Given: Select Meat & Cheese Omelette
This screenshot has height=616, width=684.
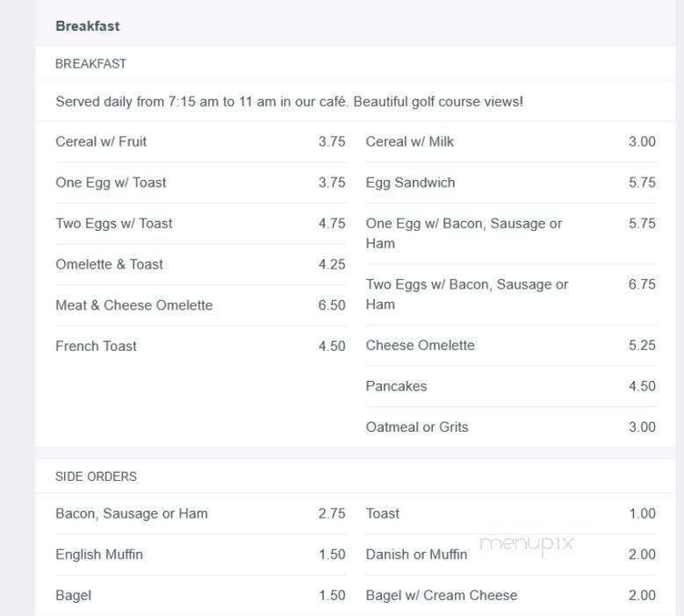Looking at the screenshot, I should pyautogui.click(x=133, y=305).
